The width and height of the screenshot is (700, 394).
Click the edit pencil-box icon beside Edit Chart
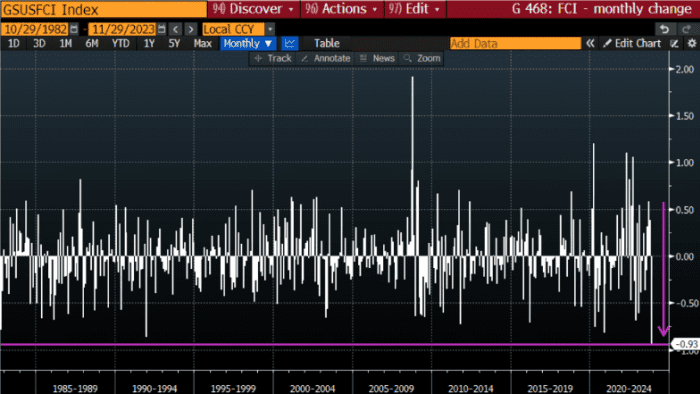tap(675, 43)
